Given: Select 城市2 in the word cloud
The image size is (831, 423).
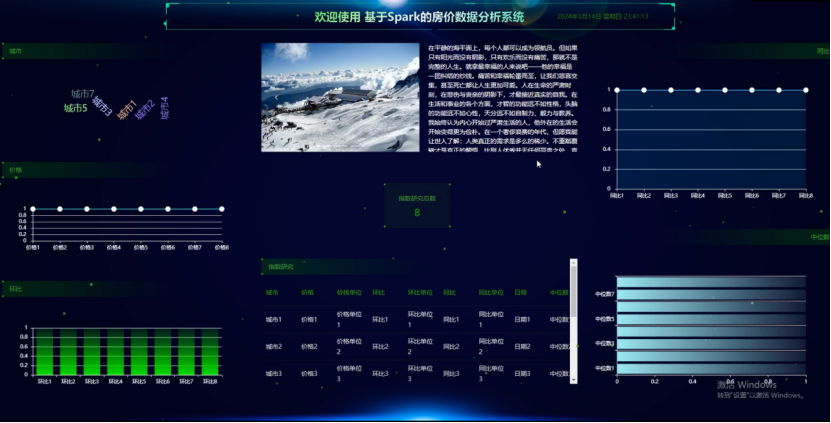Looking at the screenshot, I should pyautogui.click(x=145, y=109).
